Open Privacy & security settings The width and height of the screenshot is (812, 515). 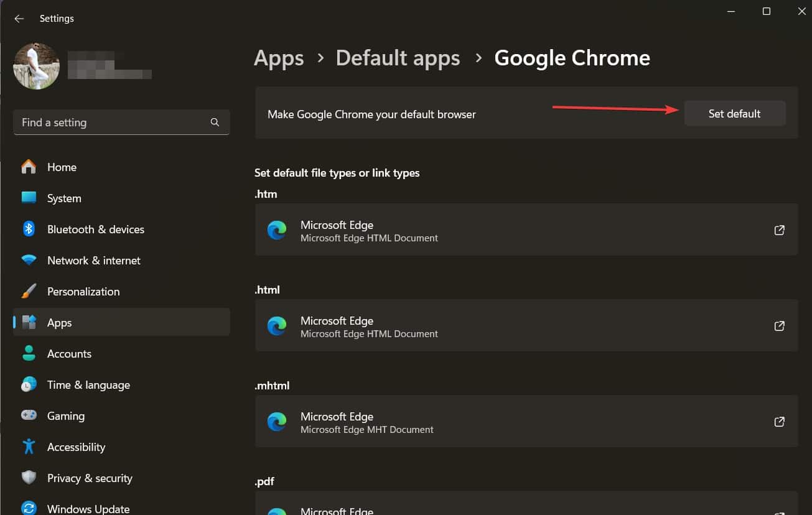[x=90, y=478]
